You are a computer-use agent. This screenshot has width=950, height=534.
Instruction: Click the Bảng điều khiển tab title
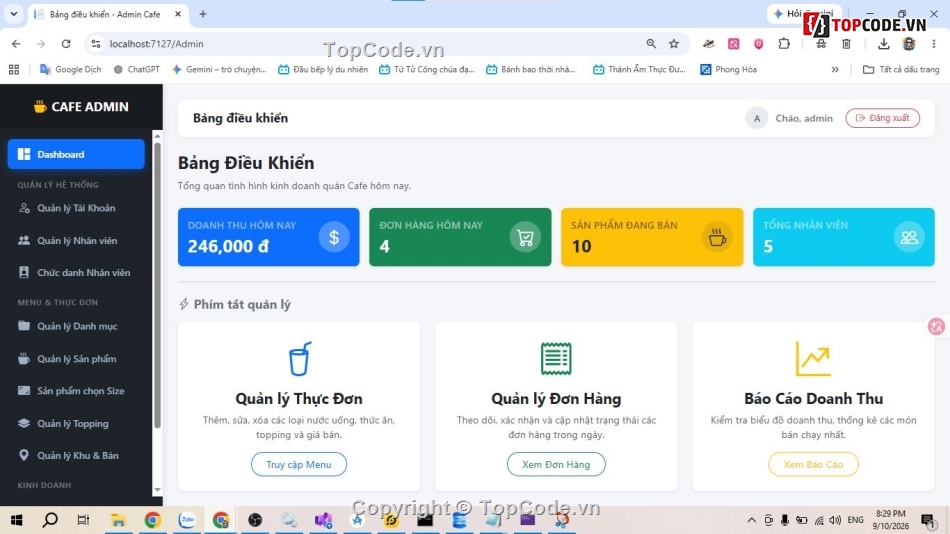[105, 14]
